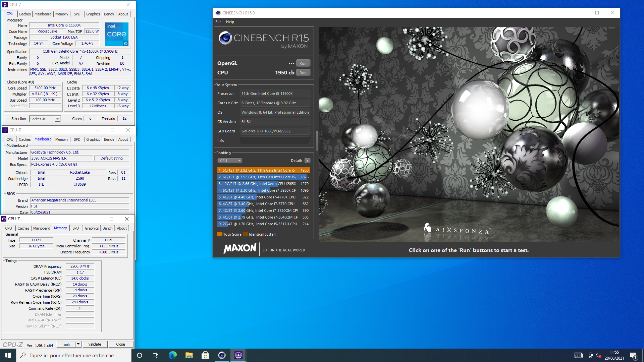Click the Info input field in Cinebench
This screenshot has height=362, width=644.
pyautogui.click(x=275, y=140)
